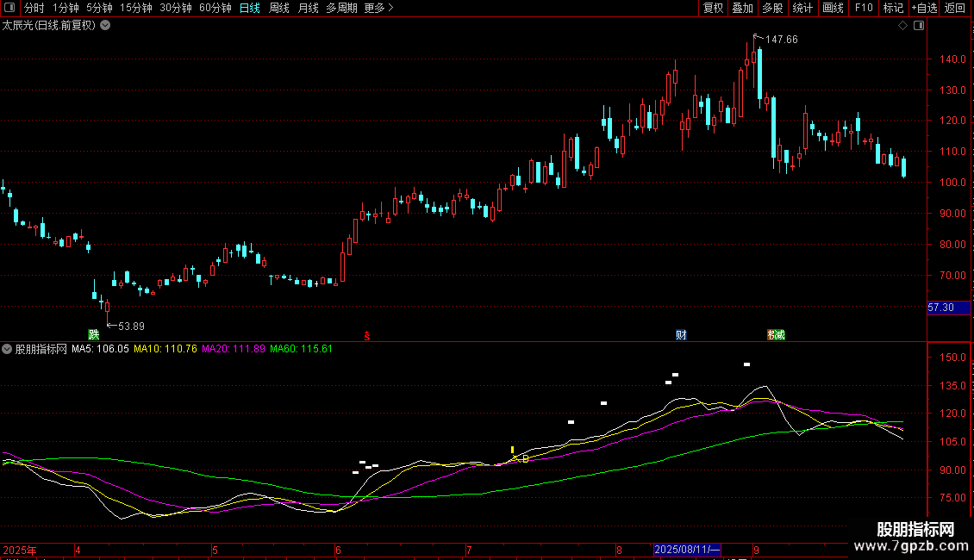Select the 15分钟 period tab
974x560 pixels.
point(136,8)
